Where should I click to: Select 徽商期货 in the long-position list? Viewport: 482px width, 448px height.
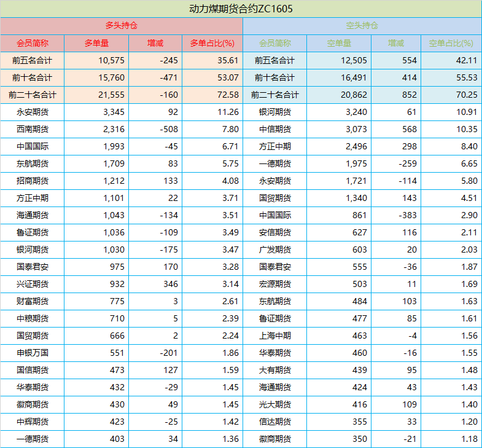[x=33, y=404]
